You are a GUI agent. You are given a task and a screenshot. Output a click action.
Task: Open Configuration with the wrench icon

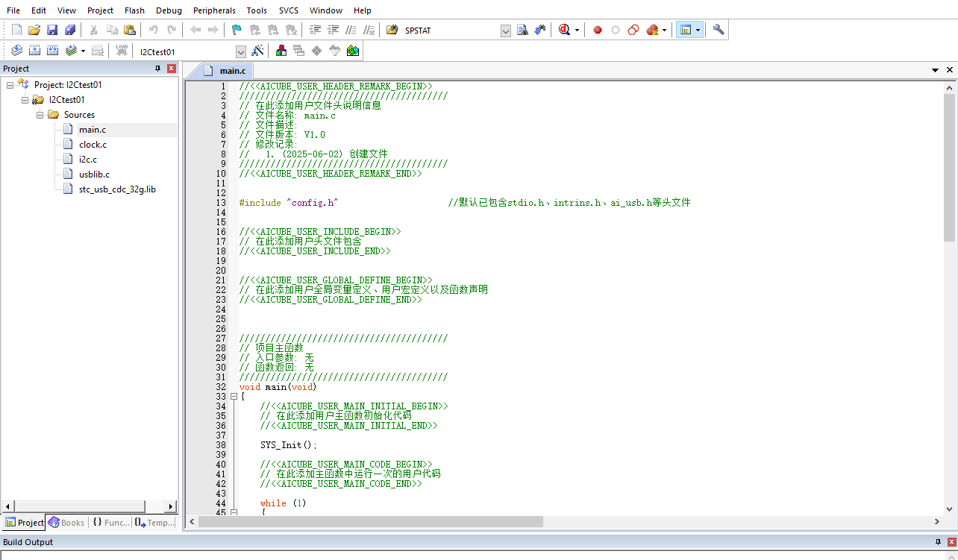click(x=718, y=30)
